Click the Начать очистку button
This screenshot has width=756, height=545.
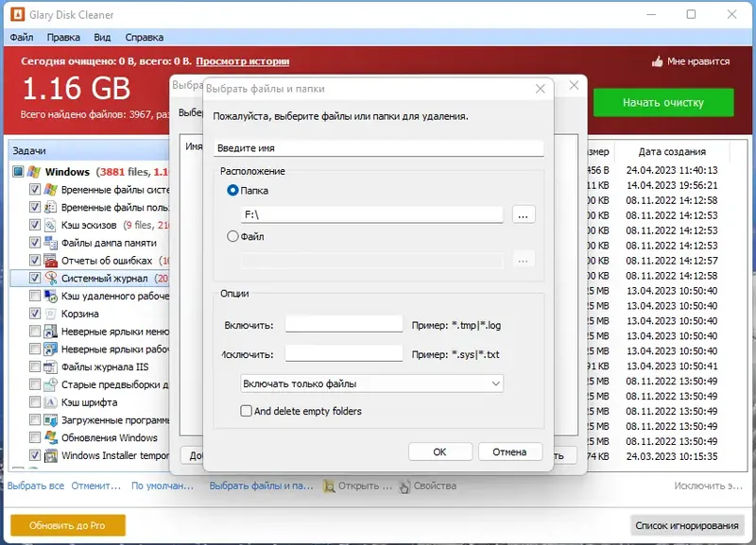[x=663, y=102]
